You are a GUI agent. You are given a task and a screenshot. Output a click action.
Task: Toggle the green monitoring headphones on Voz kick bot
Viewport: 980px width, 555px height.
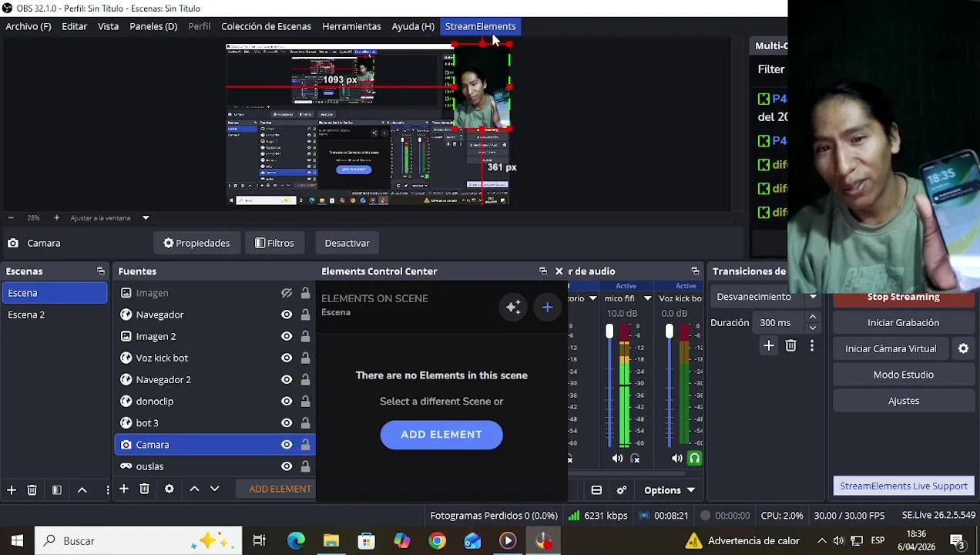pos(695,459)
